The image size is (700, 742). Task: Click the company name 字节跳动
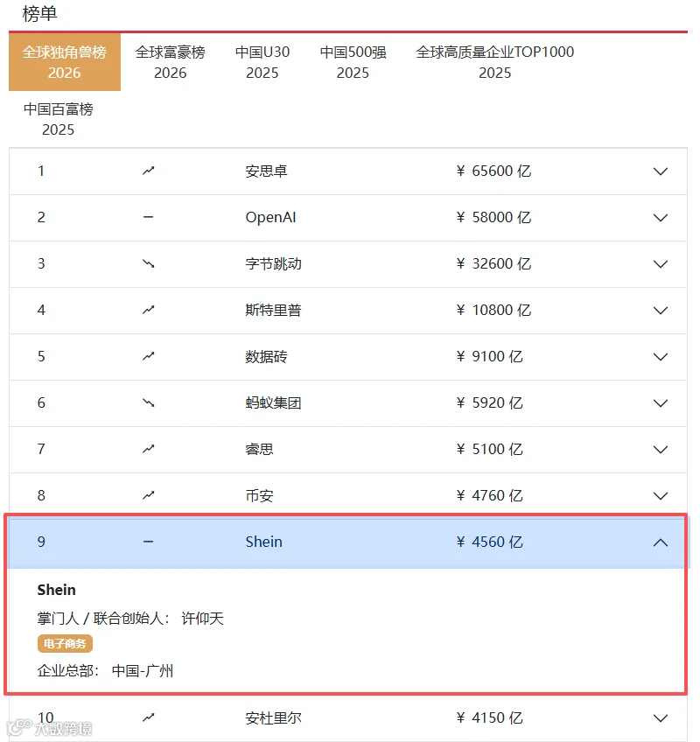[x=274, y=263]
